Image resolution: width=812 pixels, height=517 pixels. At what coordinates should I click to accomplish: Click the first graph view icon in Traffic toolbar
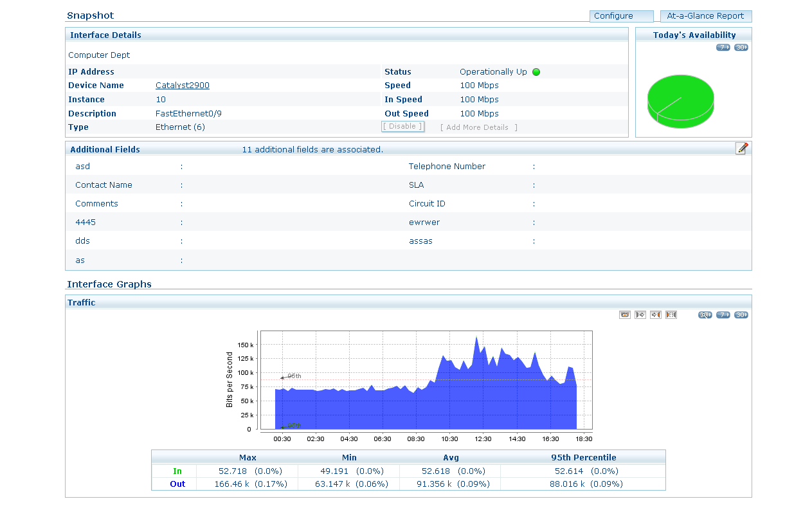[624, 315]
